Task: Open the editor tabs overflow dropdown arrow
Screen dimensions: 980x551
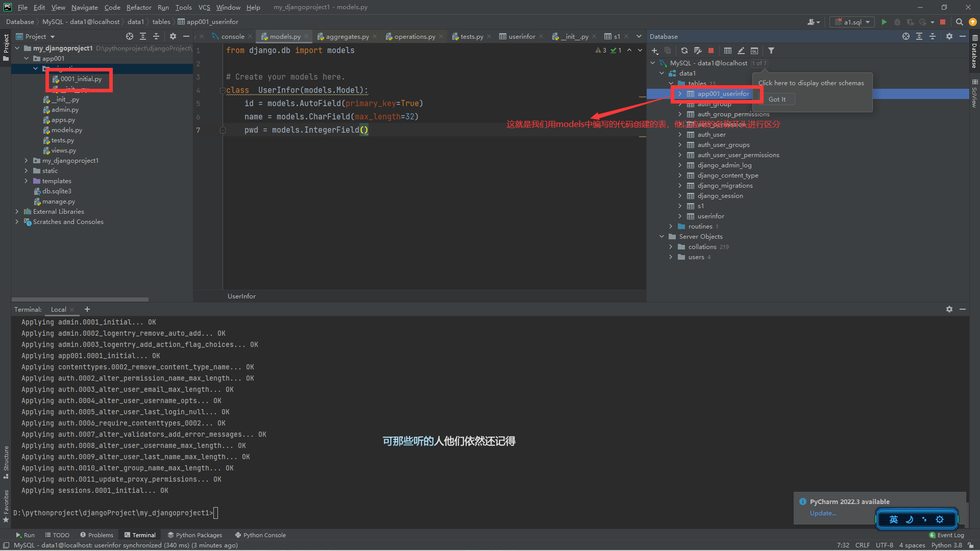Action: pyautogui.click(x=639, y=36)
